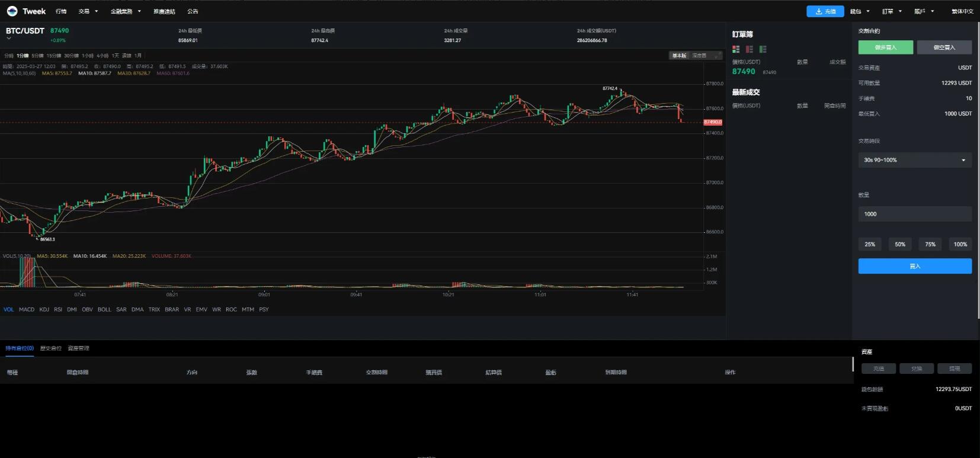Viewport: 980px width, 458px height.
Task: Select 做多買入 long position toggle
Action: [x=885, y=47]
